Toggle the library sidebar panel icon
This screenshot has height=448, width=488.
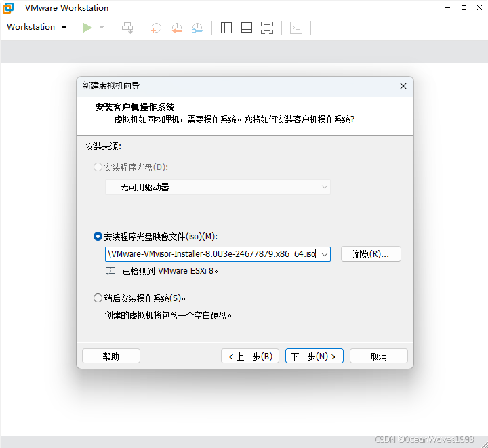point(226,28)
